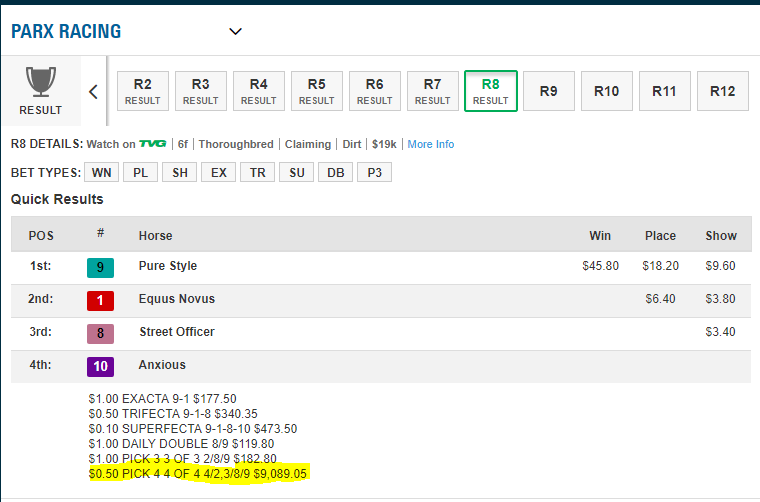Screen dimensions: 760x502
Task: Click the Superfecta 9-1-8-10 payout line
Action: click(192, 429)
